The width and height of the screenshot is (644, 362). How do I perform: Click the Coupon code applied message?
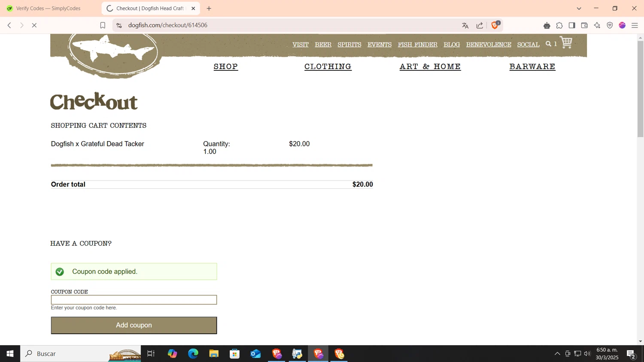[x=134, y=271]
